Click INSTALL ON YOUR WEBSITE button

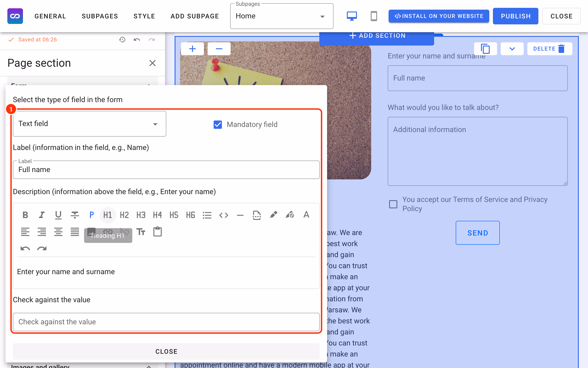click(x=439, y=16)
